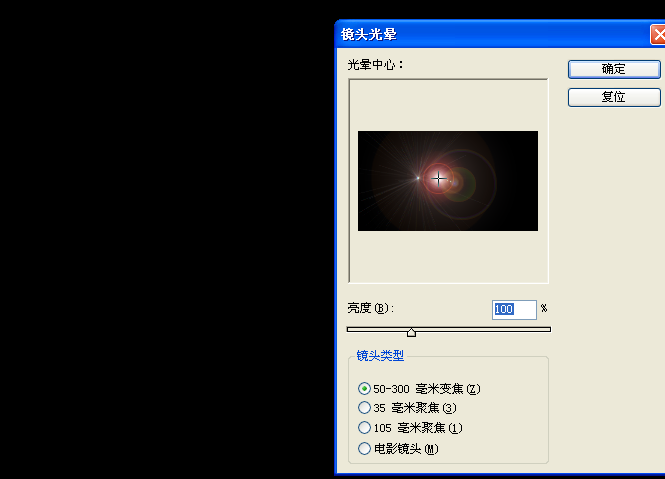Click the 确定 button

point(614,69)
